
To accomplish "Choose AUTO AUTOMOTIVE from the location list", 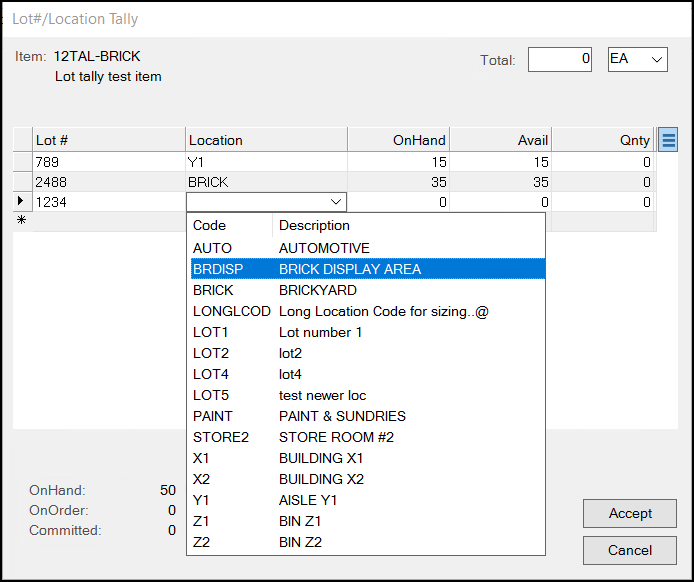I will point(368,248).
